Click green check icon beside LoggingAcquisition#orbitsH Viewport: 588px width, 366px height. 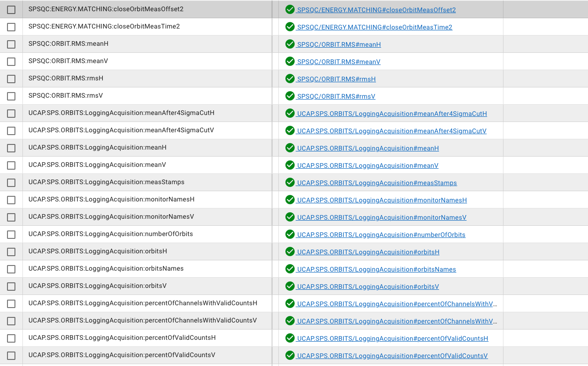[x=290, y=251]
